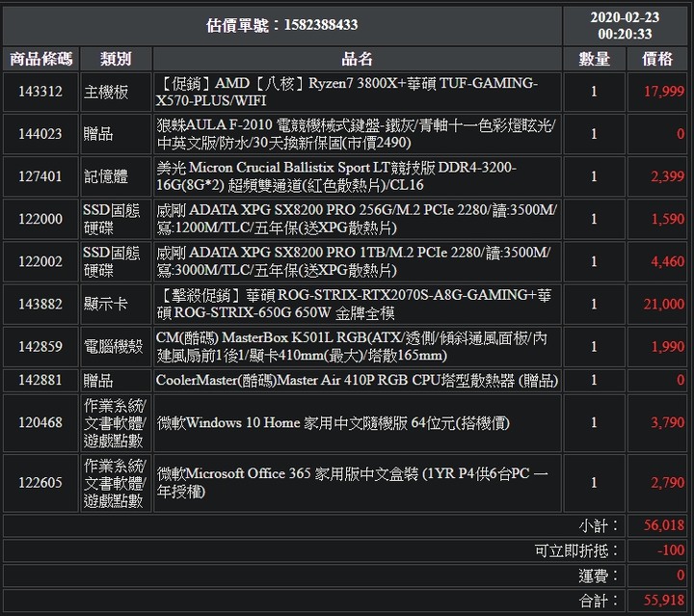Click ROG-STRIX-RTX2070S product name
The image size is (694, 616).
point(354,304)
